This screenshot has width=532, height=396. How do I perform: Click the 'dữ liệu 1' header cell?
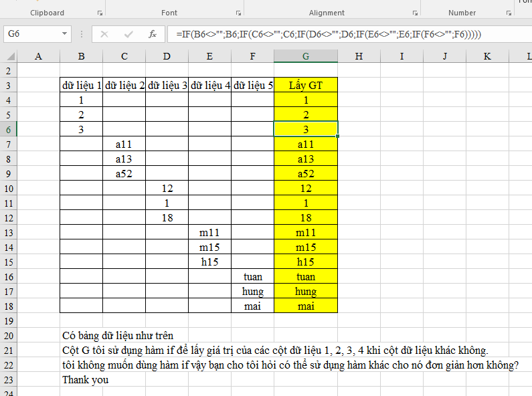[x=82, y=85]
